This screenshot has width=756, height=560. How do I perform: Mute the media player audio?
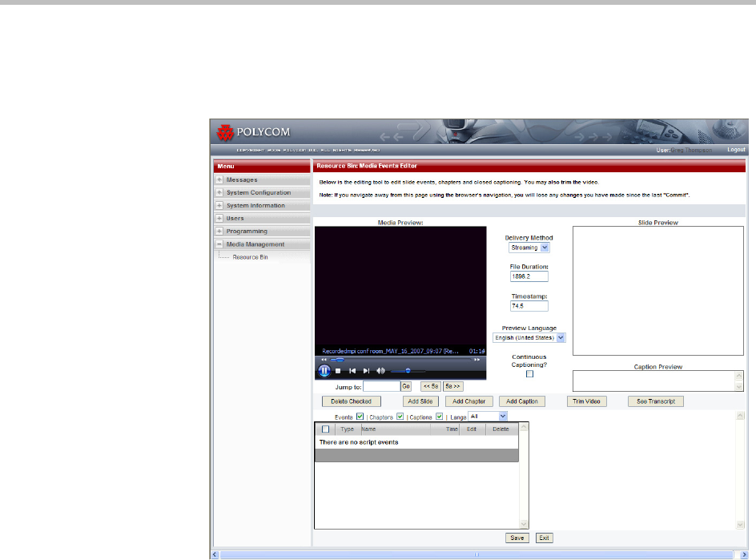(x=380, y=371)
